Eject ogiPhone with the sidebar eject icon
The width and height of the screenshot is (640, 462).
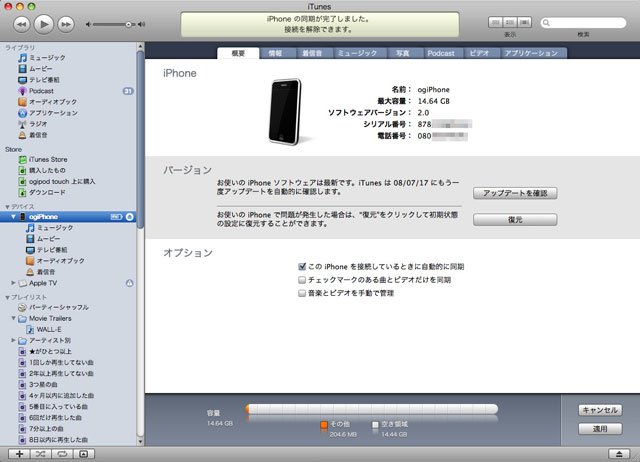click(130, 217)
